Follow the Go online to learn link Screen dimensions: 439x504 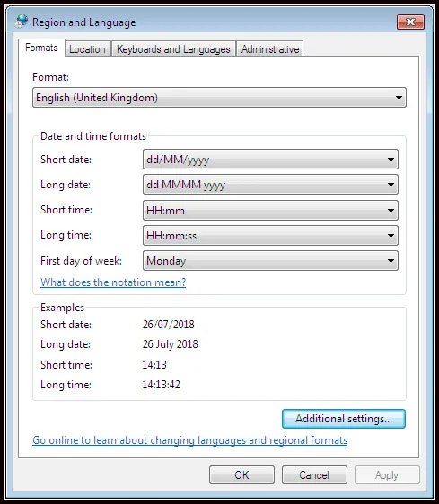coord(190,440)
